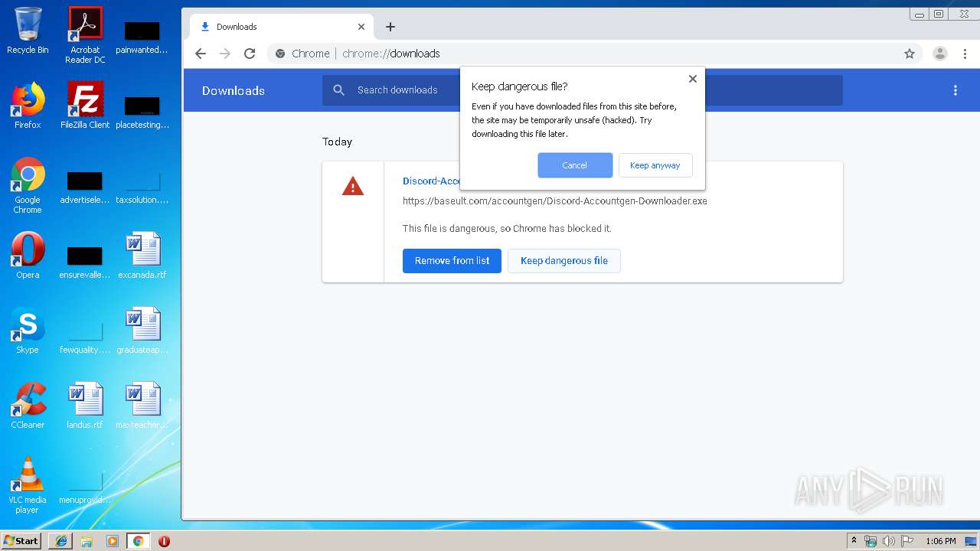Open the volume control in tray
Screen dimensions: 980x551
coord(889,541)
